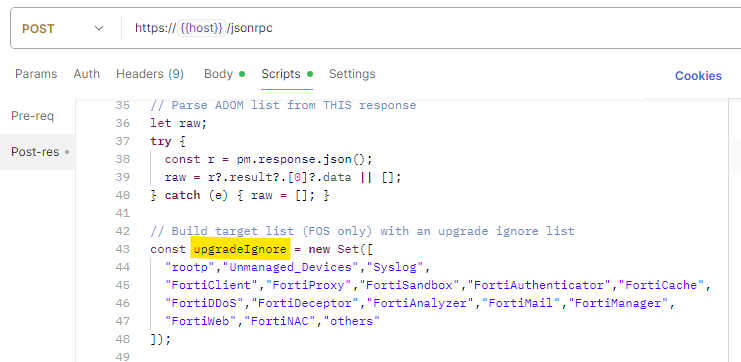Click the "FortiDDoS" string
The height and width of the screenshot is (362, 741).
coord(204,303)
